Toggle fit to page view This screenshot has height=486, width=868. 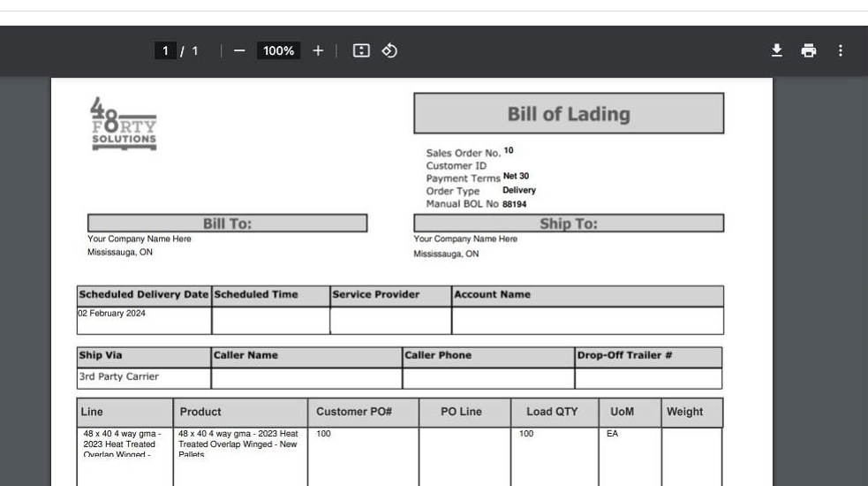tap(361, 50)
